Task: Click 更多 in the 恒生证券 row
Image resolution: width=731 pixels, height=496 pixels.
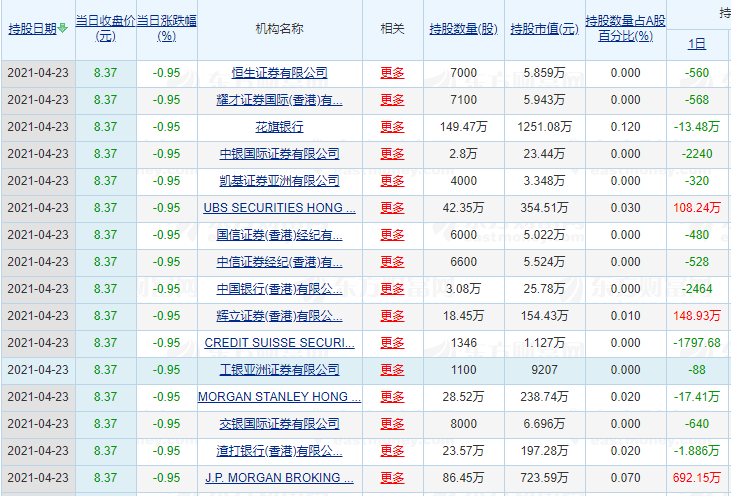Action: (392, 73)
